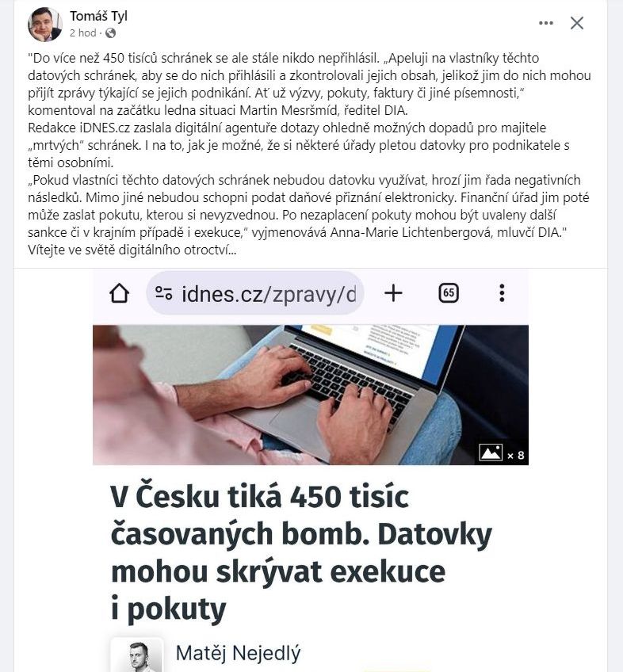Click the closing line "Vítejte ve světě digitálního otroctví"
623x672 pixels.
(132, 250)
